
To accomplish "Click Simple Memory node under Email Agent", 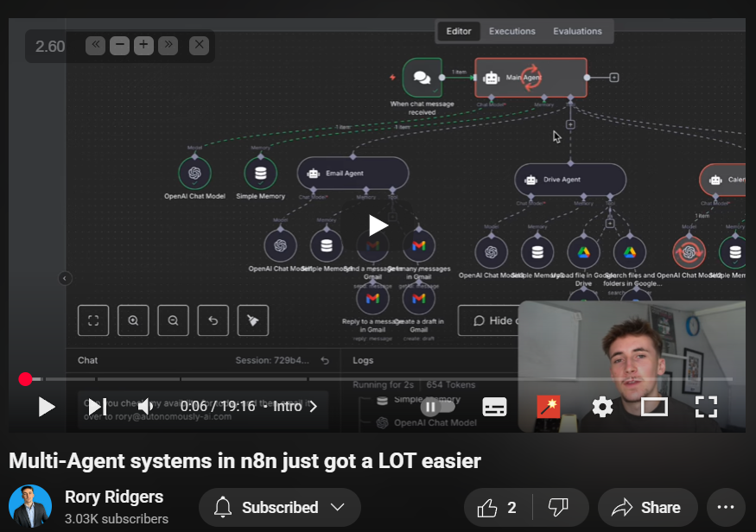I will [327, 246].
